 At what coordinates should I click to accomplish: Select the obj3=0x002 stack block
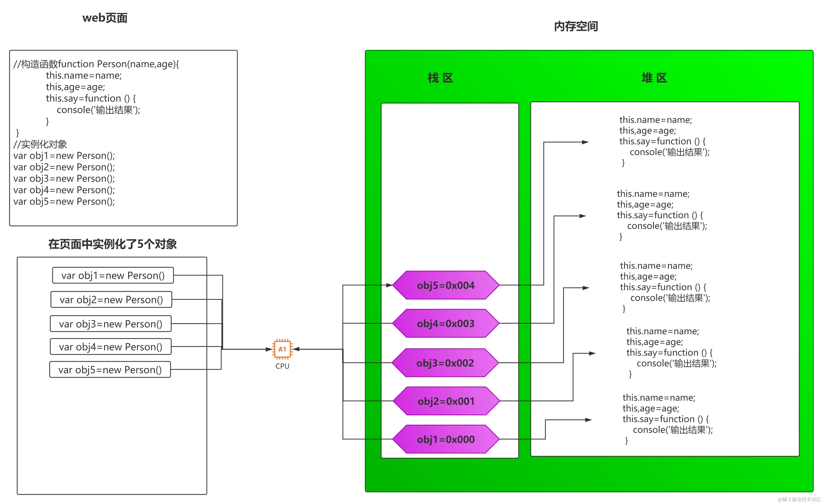[445, 363]
